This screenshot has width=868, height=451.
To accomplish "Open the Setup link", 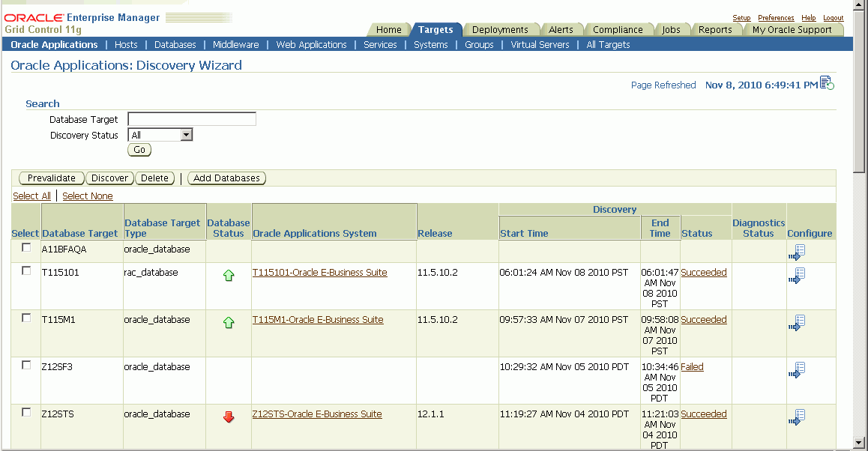I will point(741,18).
